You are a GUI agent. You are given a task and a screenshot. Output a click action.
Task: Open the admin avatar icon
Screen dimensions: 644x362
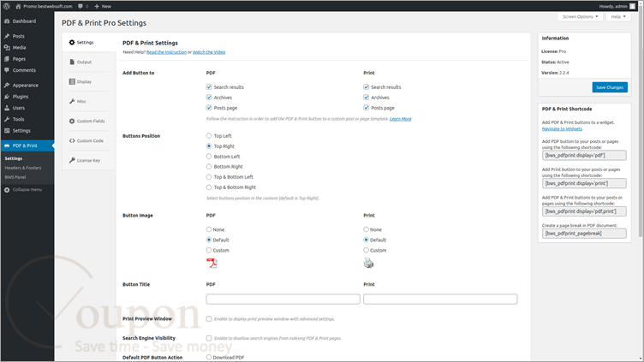(x=633, y=6)
